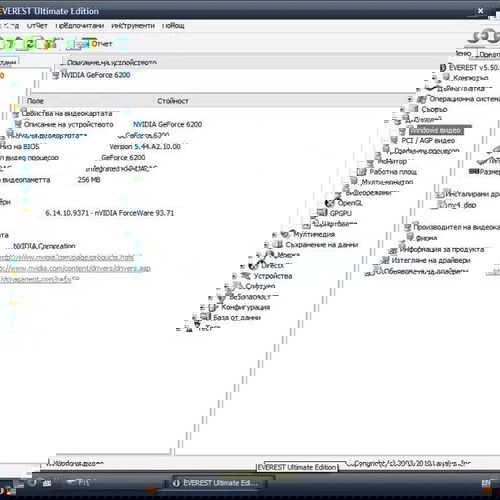The width and height of the screenshot is (500, 500).
Task: Click the Съхранение на данни icon
Action: [278, 245]
